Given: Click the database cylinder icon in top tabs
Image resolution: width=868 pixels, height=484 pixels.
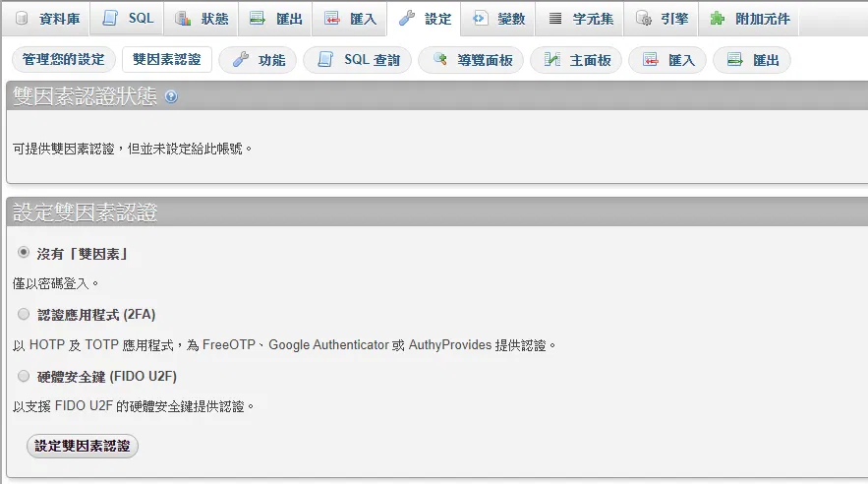Looking at the screenshot, I should pos(22,19).
